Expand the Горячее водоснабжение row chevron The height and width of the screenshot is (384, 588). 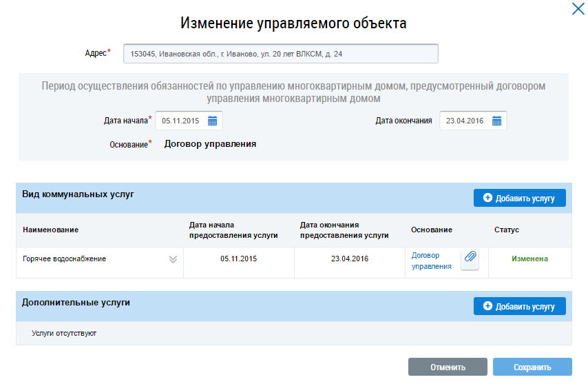coord(173,259)
